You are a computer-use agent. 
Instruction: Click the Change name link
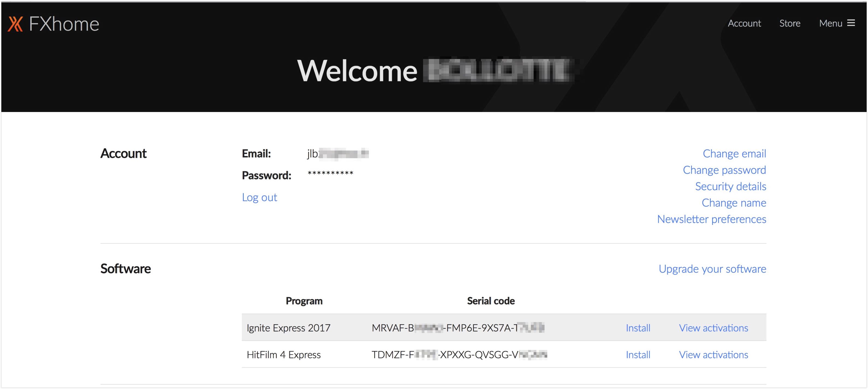733,203
